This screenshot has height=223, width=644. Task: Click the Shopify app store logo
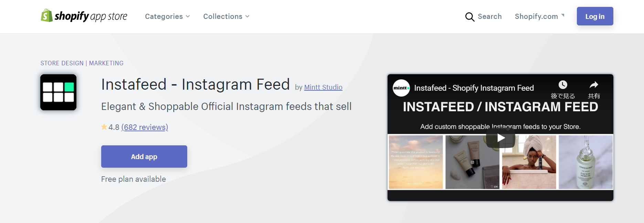[x=84, y=16]
